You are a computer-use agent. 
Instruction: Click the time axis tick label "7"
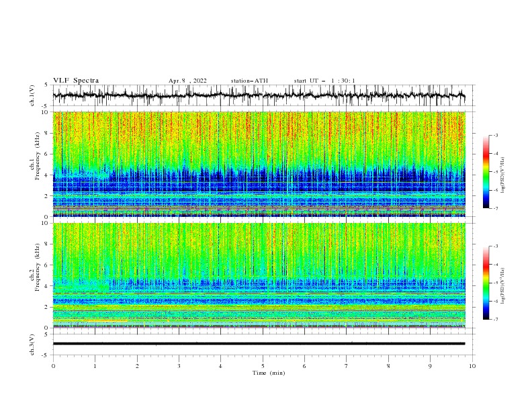coord(346,366)
